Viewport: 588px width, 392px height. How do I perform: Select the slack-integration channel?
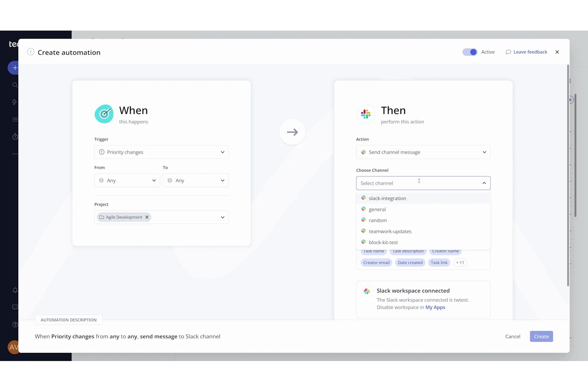pos(423,198)
